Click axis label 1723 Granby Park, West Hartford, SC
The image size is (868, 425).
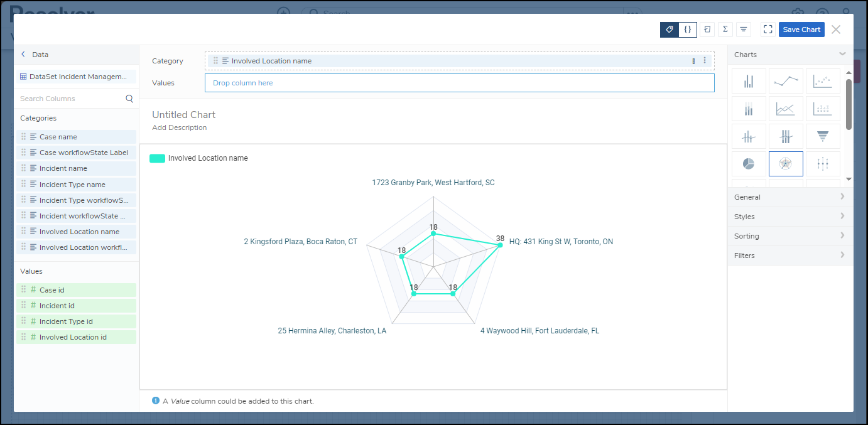pos(433,183)
